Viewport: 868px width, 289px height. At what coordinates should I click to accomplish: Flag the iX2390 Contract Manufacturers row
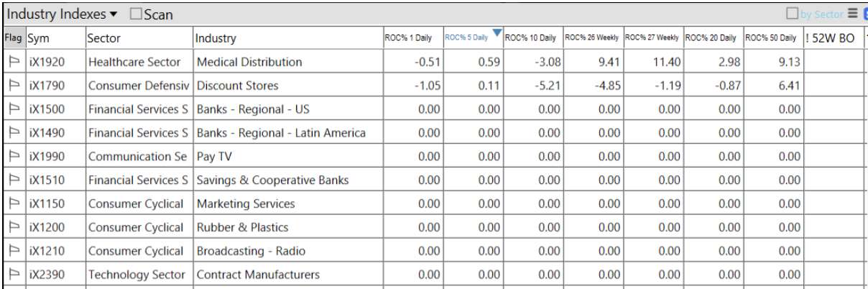click(14, 275)
